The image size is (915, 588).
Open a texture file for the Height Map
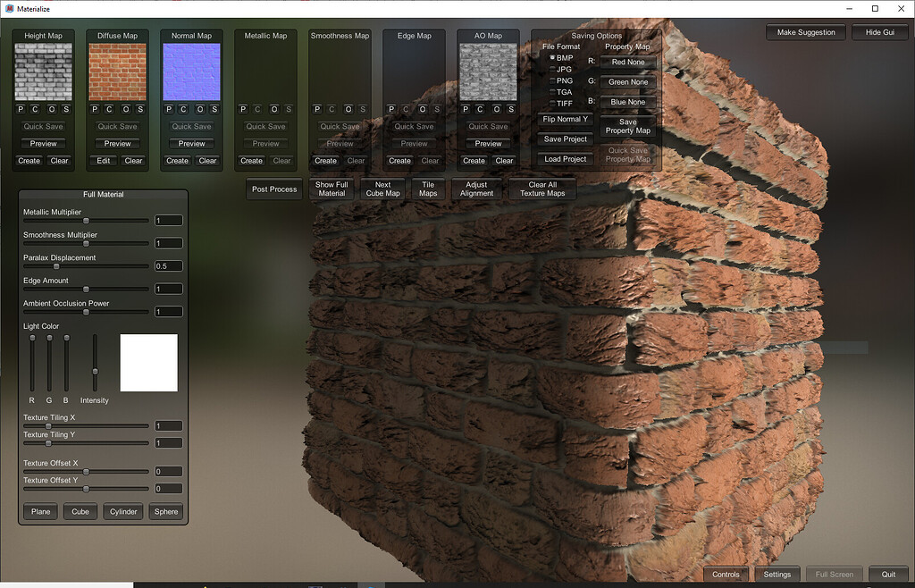click(x=51, y=109)
